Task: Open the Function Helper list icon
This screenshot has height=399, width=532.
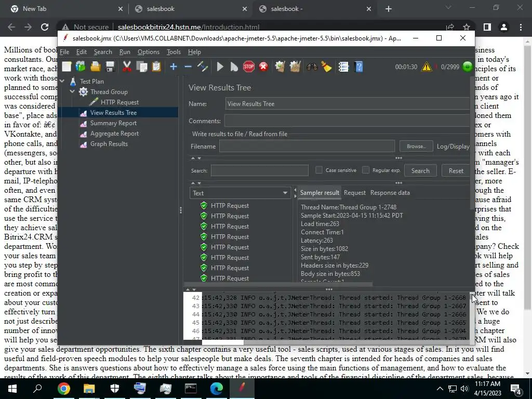Action: click(343, 66)
